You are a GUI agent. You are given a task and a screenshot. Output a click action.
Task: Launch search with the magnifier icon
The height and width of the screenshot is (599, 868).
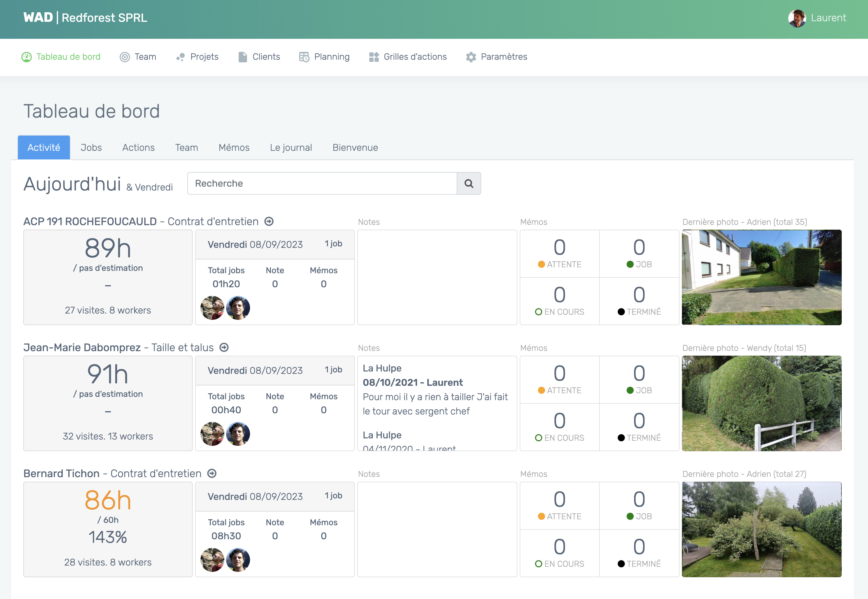pyautogui.click(x=469, y=184)
